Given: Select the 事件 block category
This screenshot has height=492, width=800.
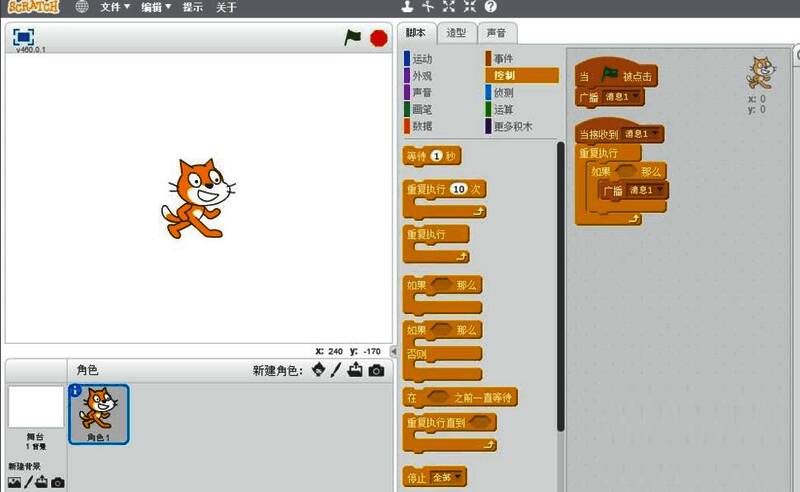Looking at the screenshot, I should 503,59.
